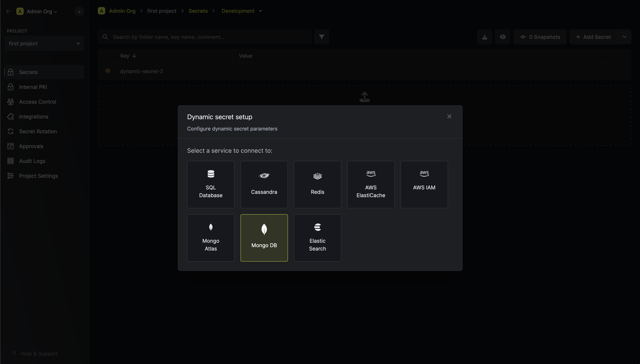
Task: Open the dynamic-secret-2 row
Action: 364,71
